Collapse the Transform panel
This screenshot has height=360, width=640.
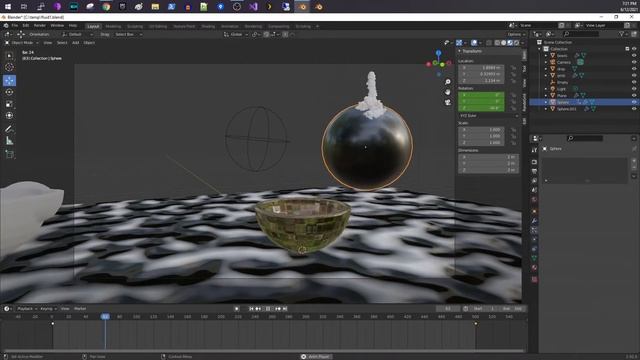pos(460,51)
